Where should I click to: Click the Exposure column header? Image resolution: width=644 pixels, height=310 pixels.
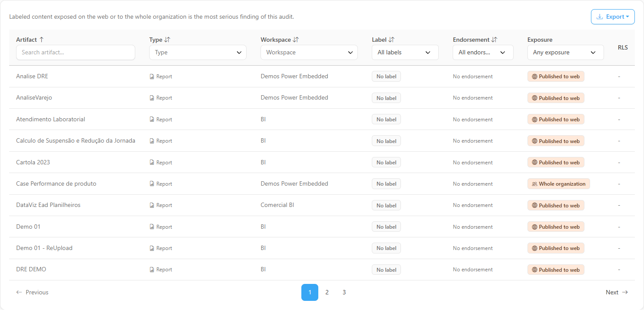point(540,40)
